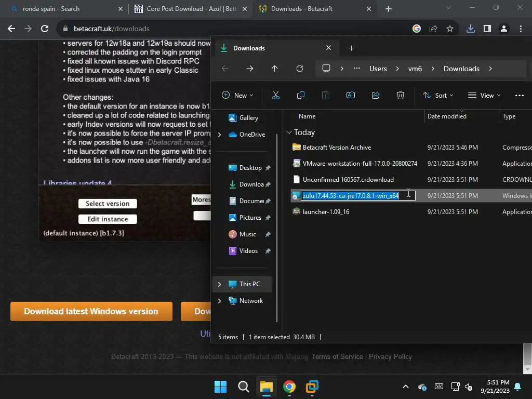The image size is (532, 399).
Task: Reload the Betacraft page
Action: click(x=45, y=29)
